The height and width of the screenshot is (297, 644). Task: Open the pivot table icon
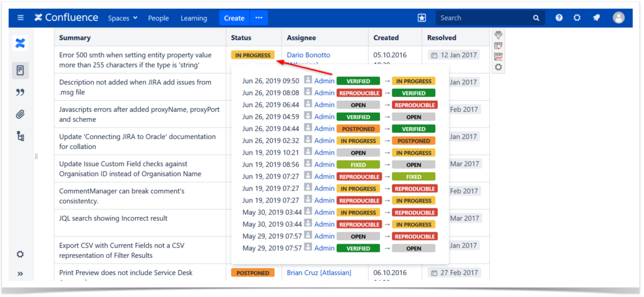point(498,45)
